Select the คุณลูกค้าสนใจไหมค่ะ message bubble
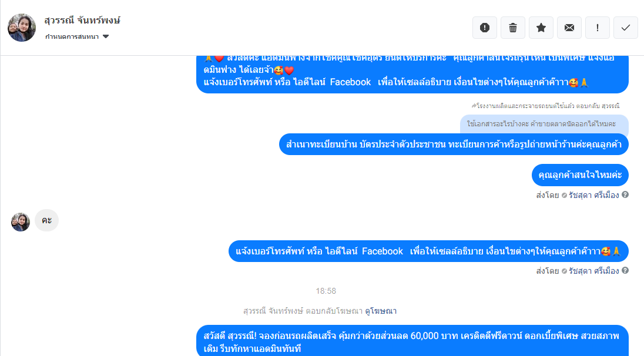Image resolution: width=644 pixels, height=356 pixels. [580, 175]
